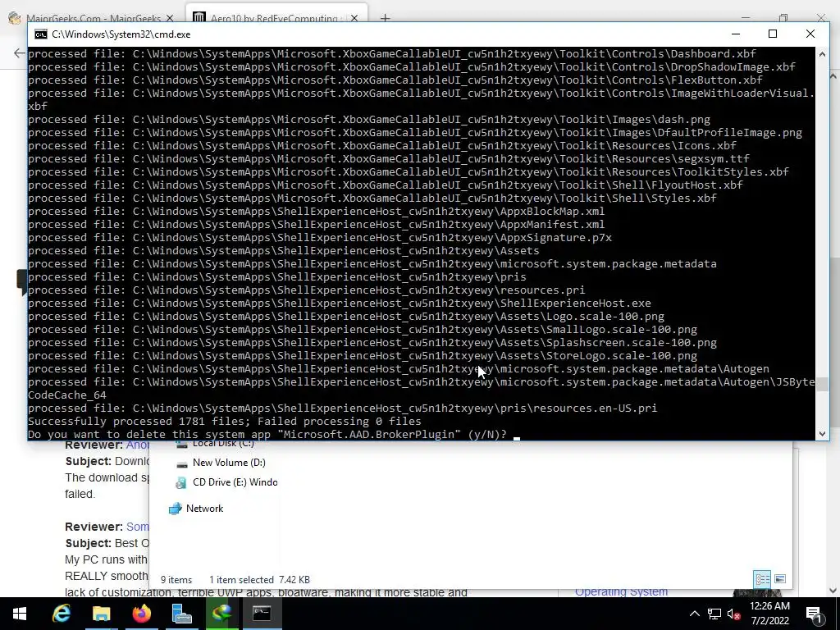Screen dimensions: 840x630
Task: Close the MajorGeeks.Com tab
Action: (x=170, y=18)
